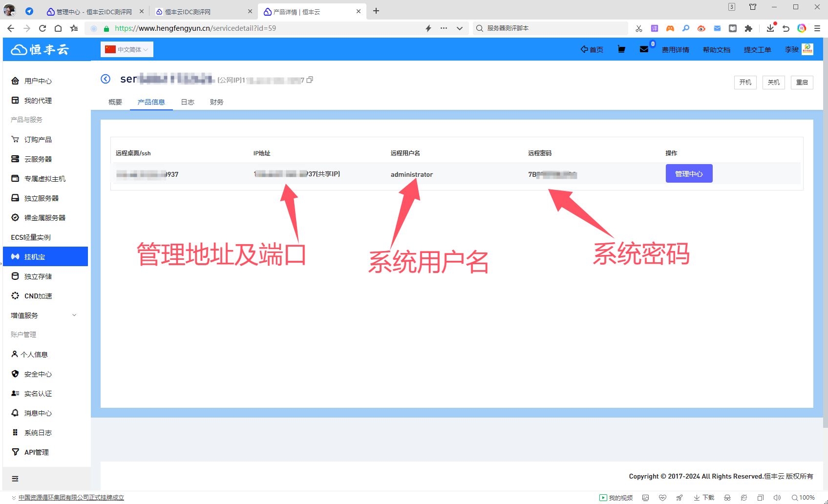Open 提交工单 in header
This screenshot has width=828, height=504.
758,49
